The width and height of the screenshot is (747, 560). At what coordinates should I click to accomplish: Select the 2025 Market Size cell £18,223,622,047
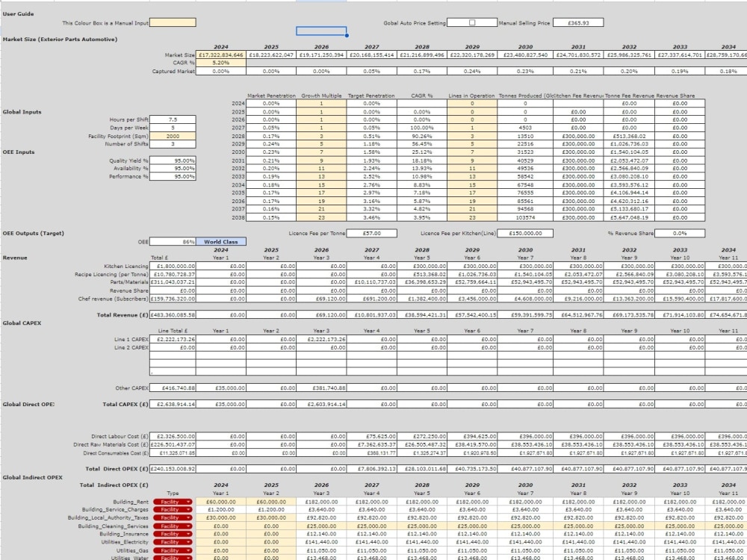click(271, 55)
